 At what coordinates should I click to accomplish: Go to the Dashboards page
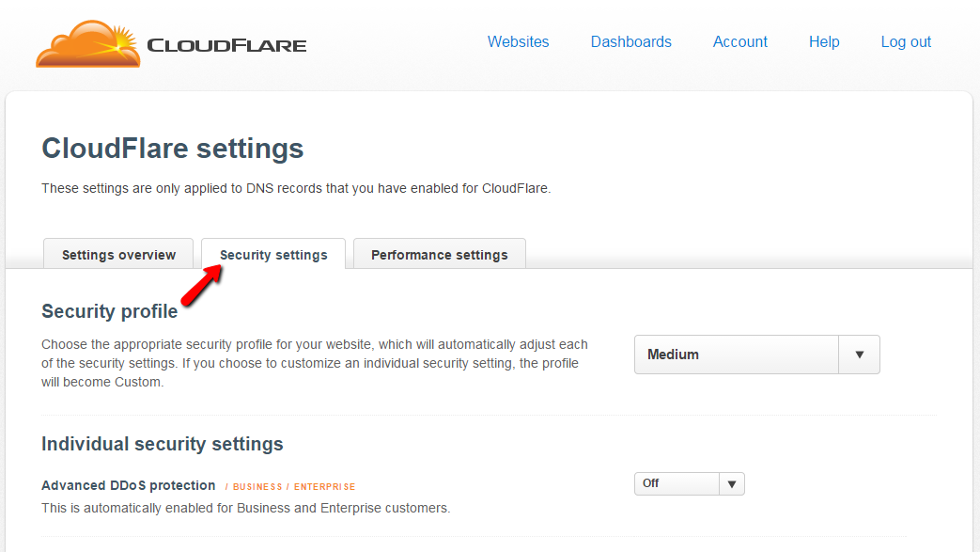pos(631,42)
